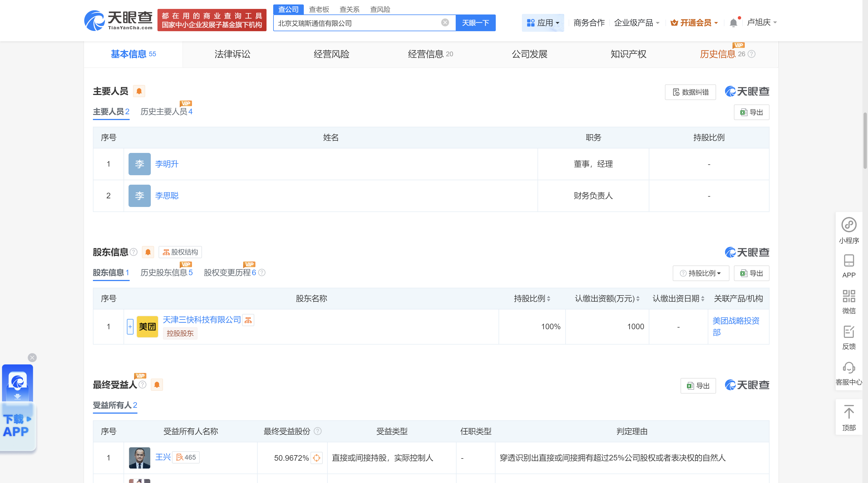Switch to the 法律诉讼 tab
The image size is (868, 483).
(x=232, y=54)
